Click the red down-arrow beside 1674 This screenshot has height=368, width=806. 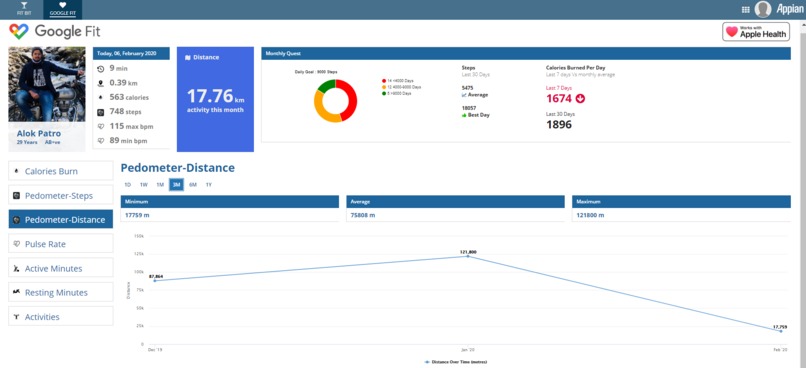click(x=580, y=99)
